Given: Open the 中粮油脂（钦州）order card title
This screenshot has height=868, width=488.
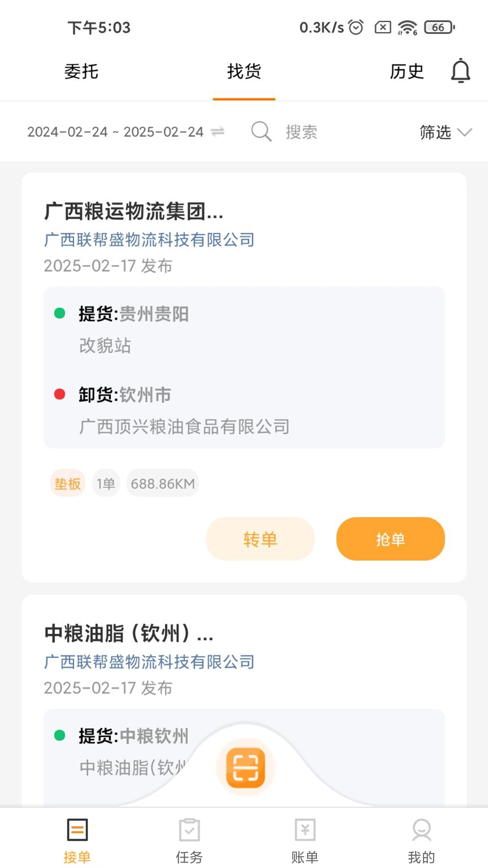Looking at the screenshot, I should [129, 633].
